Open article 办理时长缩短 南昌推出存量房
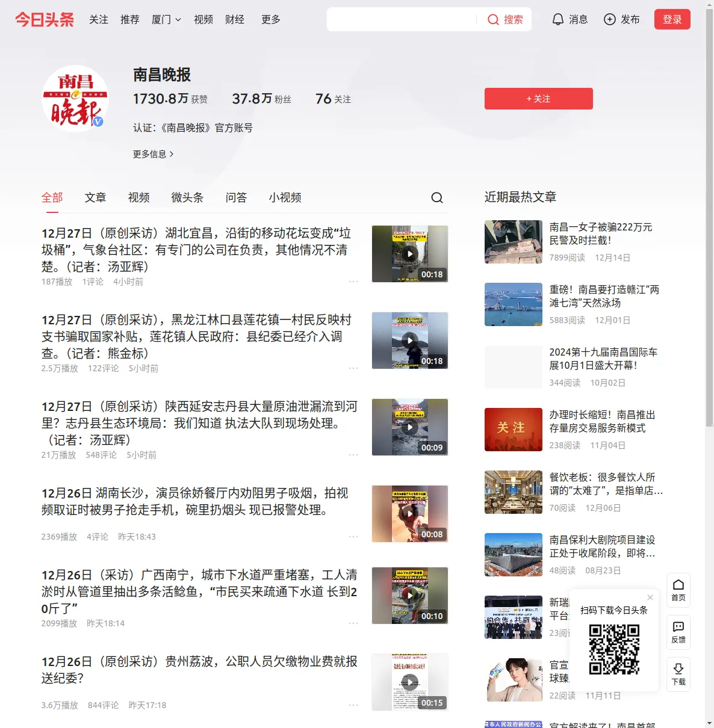 (602, 421)
